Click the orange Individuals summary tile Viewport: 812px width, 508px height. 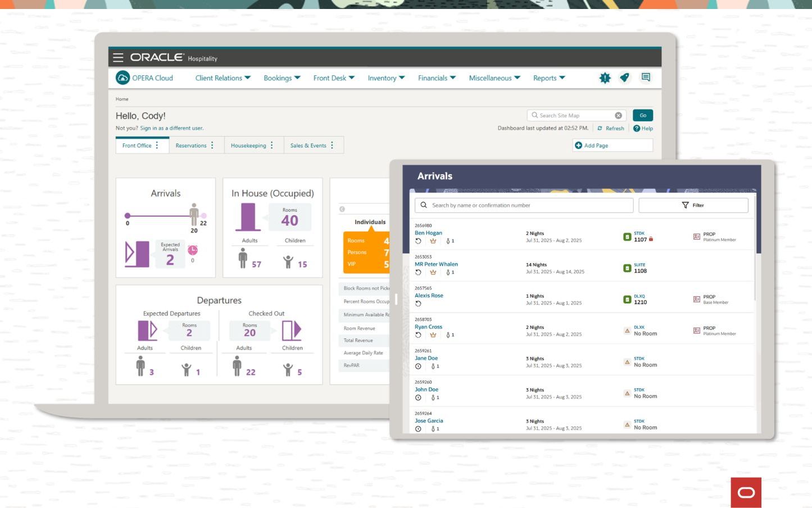tap(366, 252)
